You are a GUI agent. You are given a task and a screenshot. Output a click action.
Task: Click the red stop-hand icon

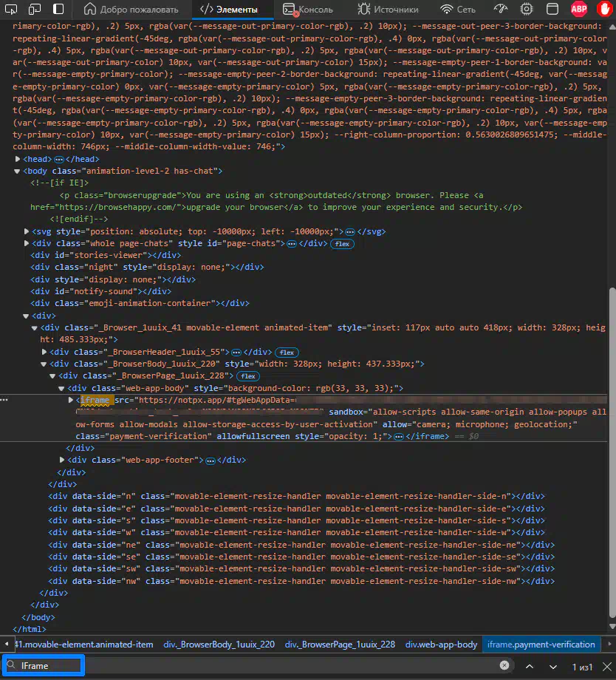(603, 10)
